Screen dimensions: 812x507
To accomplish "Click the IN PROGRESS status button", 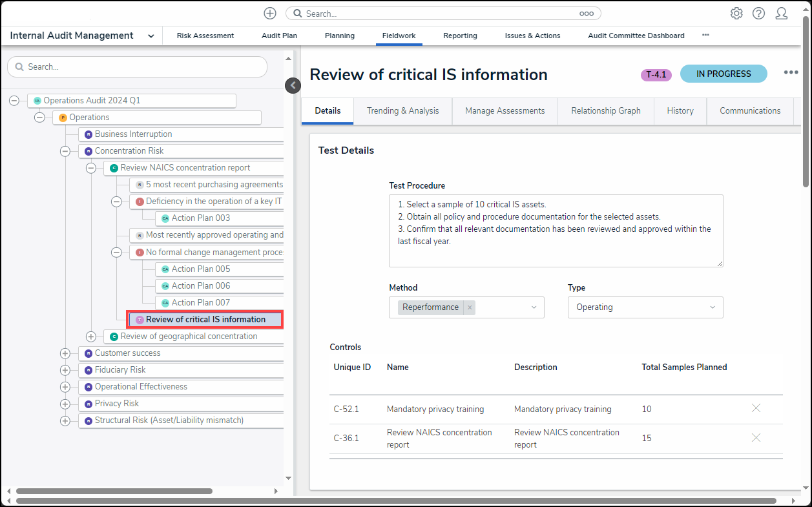I will point(724,74).
